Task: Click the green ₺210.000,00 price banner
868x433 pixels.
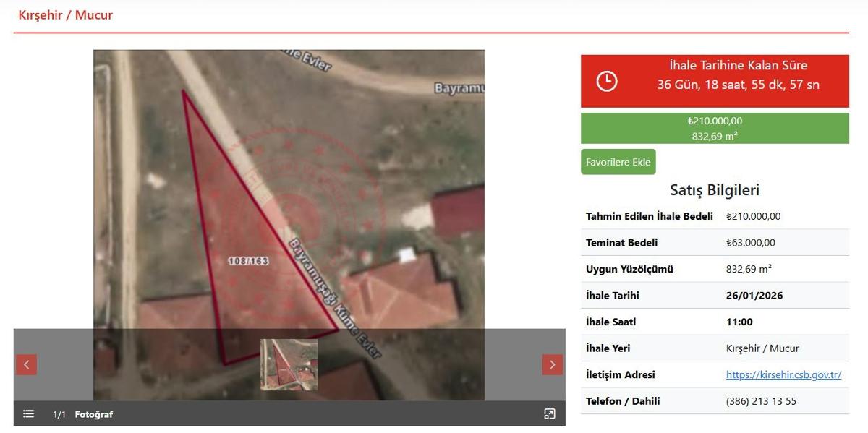Action: [715, 128]
